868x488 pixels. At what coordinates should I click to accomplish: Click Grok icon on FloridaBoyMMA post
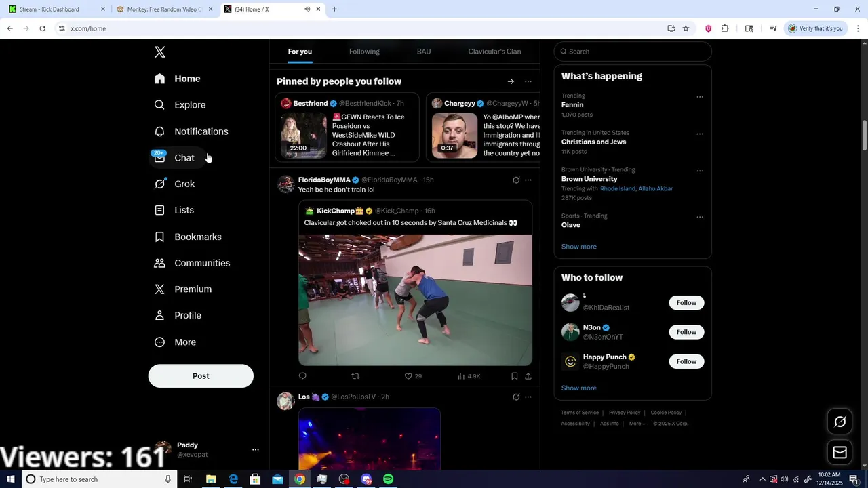click(x=516, y=180)
